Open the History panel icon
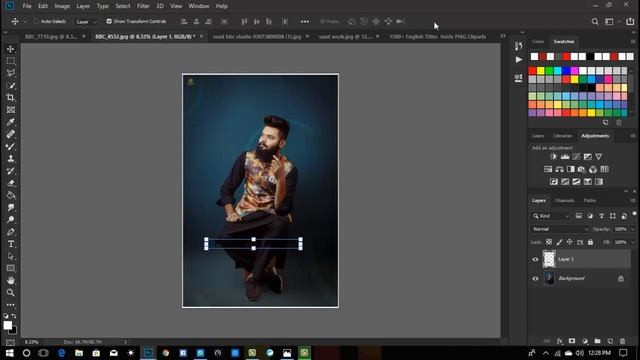640x360 pixels. [x=518, y=46]
